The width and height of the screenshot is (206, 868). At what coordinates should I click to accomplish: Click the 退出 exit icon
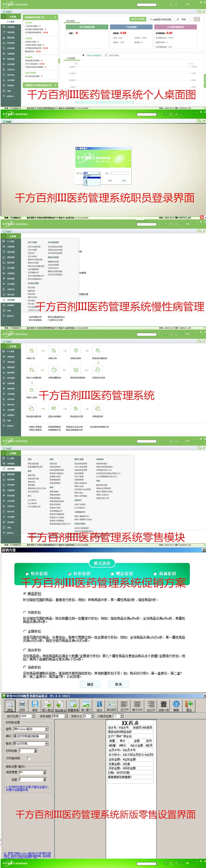tap(189, 705)
